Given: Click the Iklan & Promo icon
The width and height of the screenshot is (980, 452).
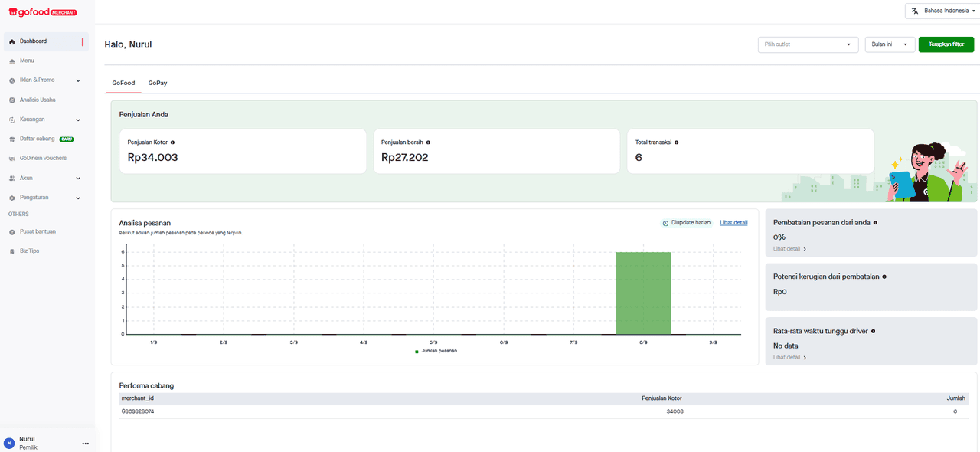Looking at the screenshot, I should 11,80.
